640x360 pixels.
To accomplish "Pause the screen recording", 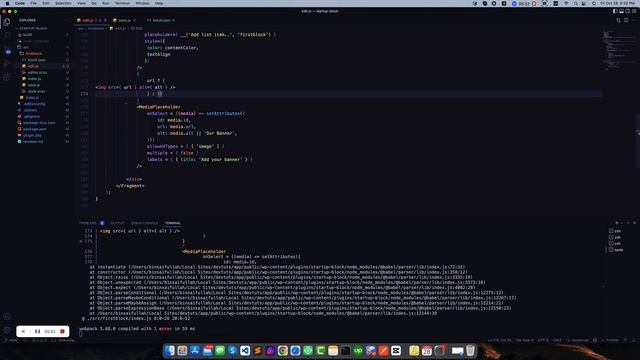I will 38,331.
